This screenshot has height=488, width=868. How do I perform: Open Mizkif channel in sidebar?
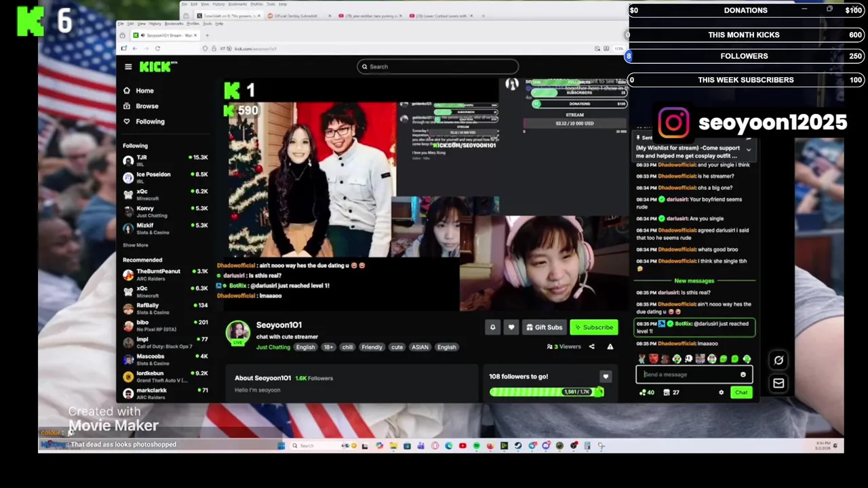tap(165, 228)
